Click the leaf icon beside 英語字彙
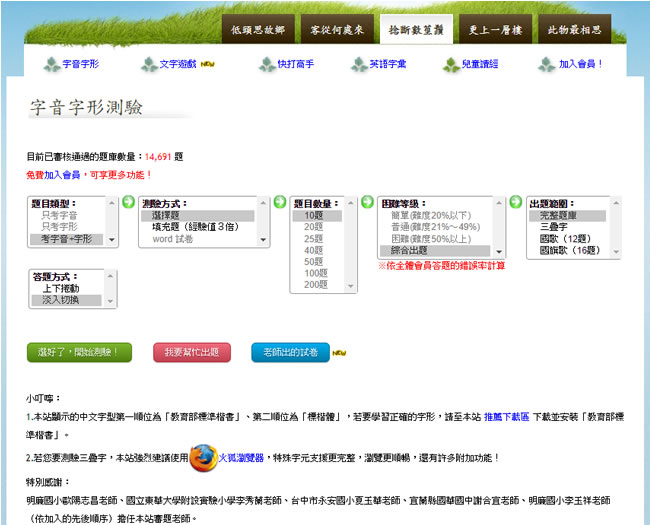The height and width of the screenshot is (525, 650). (359, 64)
